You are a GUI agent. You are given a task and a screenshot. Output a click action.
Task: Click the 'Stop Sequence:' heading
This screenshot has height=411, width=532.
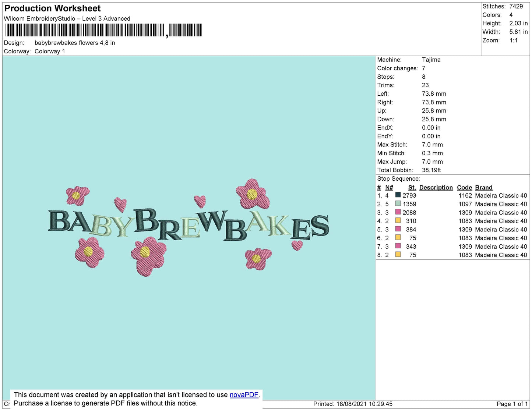pos(398,179)
